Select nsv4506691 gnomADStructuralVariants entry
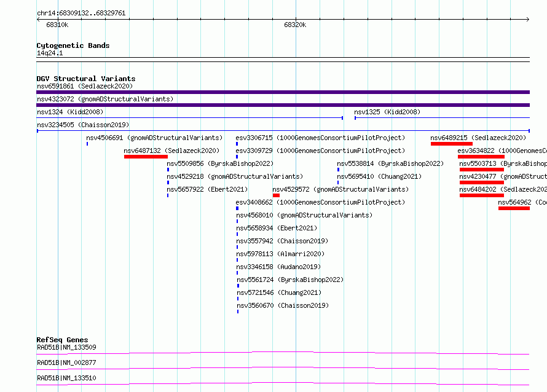The height and width of the screenshot is (392, 547). coord(154,138)
